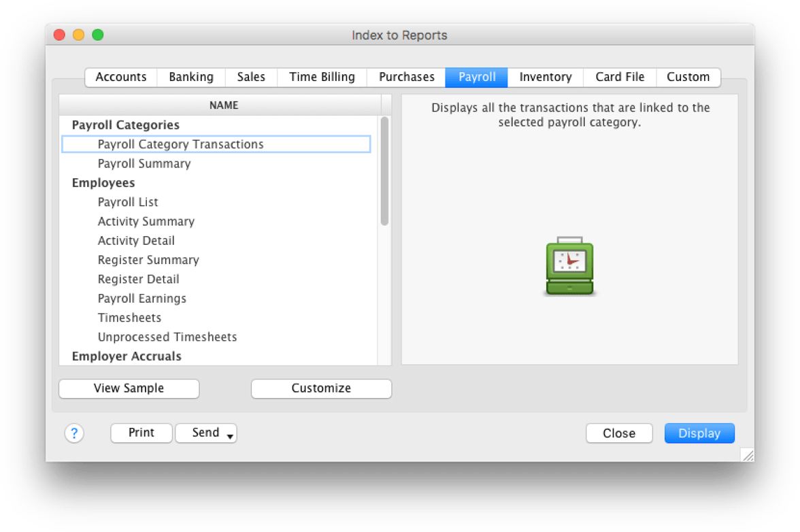Open the Customize dialog
The height and width of the screenshot is (532, 800).
point(321,388)
